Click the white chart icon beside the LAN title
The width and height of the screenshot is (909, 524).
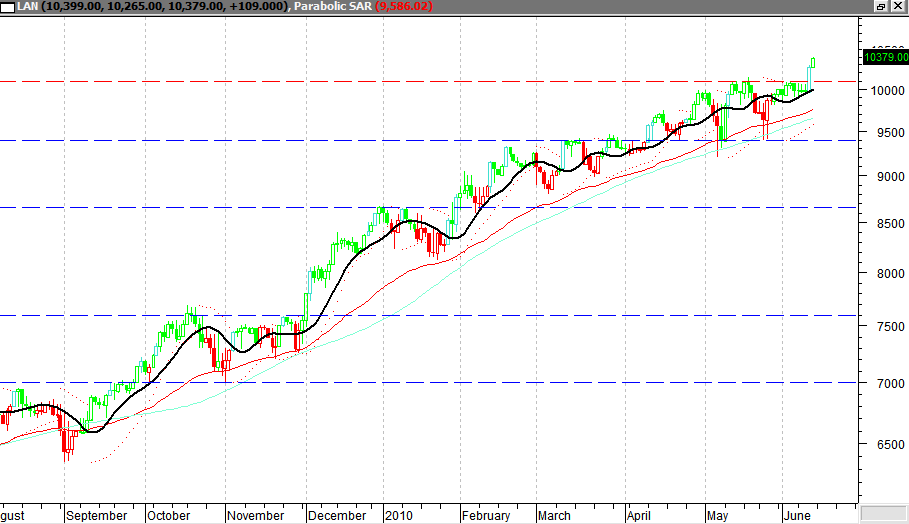pyautogui.click(x=8, y=7)
